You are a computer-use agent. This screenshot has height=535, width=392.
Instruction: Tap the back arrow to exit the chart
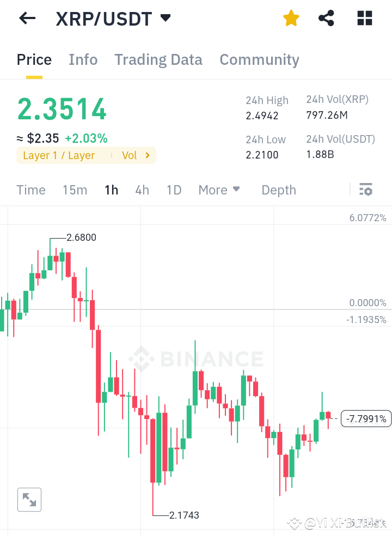coord(26,18)
